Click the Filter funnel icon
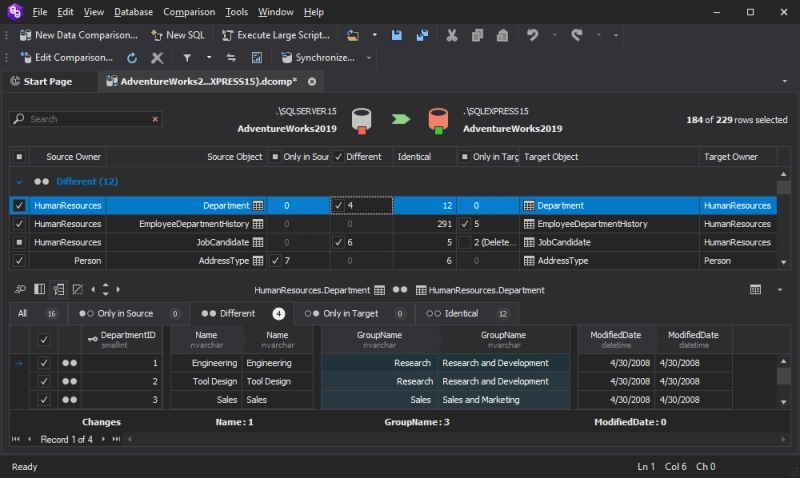The height and width of the screenshot is (478, 800). click(x=187, y=58)
